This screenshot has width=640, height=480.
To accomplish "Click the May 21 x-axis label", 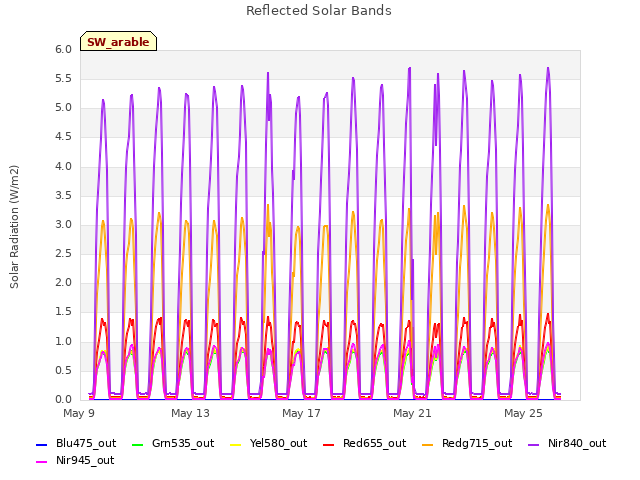I will coord(412,413).
